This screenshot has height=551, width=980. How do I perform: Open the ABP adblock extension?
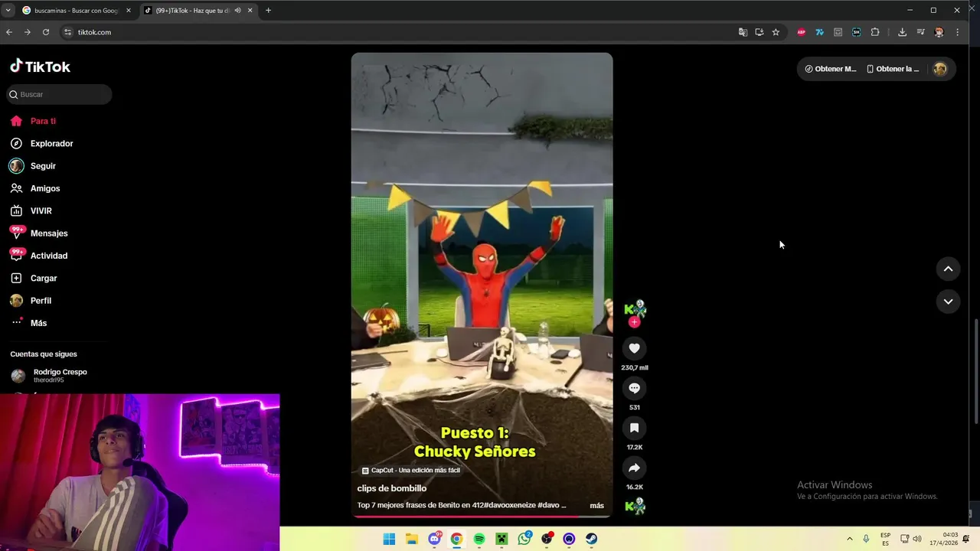click(802, 32)
